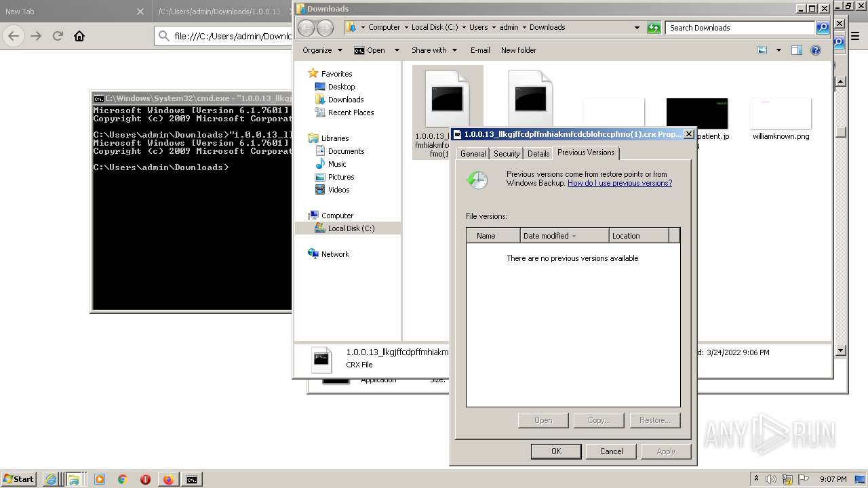Switch to the Security tab
Screen dimensions: 868x488
pyautogui.click(x=507, y=154)
